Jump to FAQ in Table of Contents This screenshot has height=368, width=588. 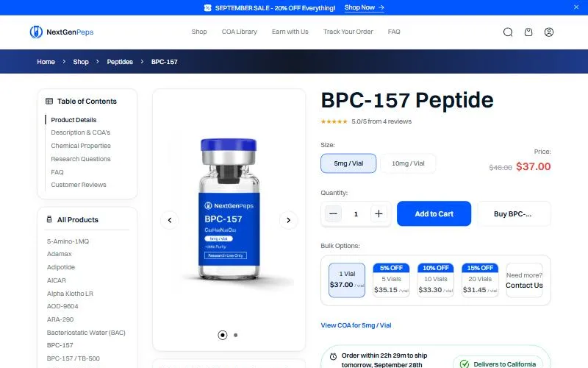[57, 172]
